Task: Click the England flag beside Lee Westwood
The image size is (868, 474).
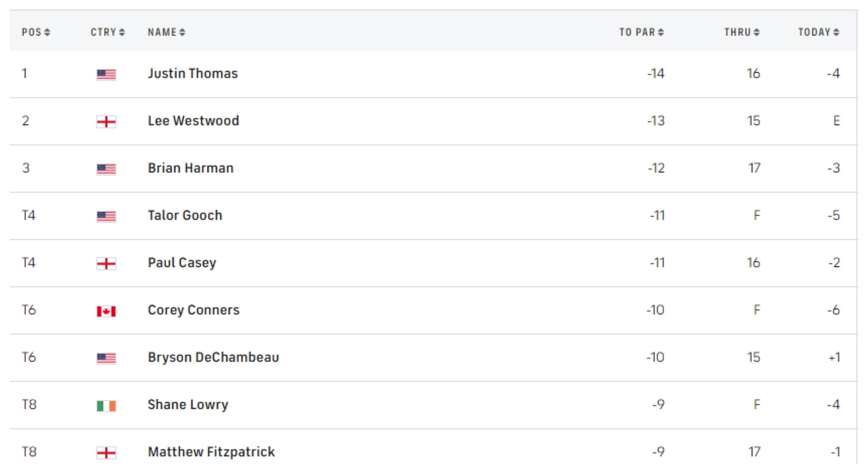Action: click(x=106, y=121)
